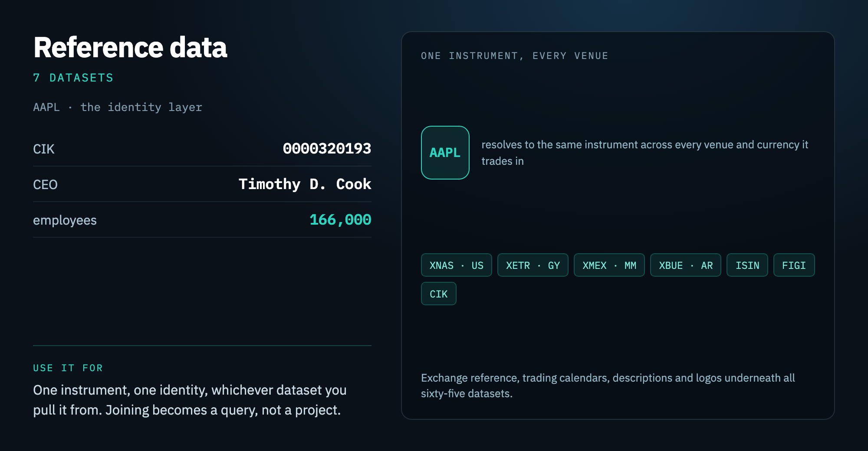Image resolution: width=868 pixels, height=451 pixels.
Task: Click the AAPL ticker badge
Action: [445, 153]
